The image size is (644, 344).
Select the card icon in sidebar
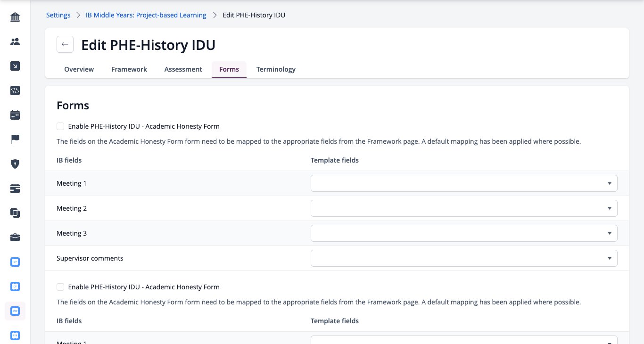tap(15, 188)
